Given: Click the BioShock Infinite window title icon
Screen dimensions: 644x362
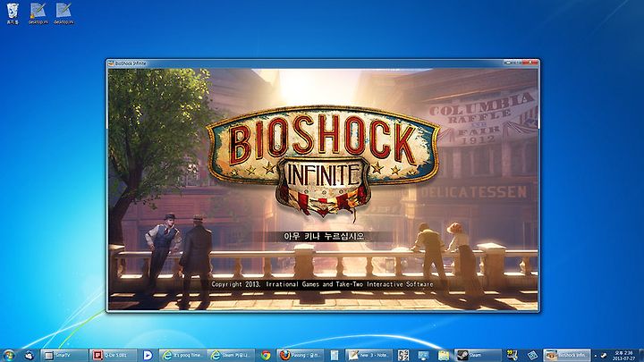Looking at the screenshot, I should click(x=111, y=63).
